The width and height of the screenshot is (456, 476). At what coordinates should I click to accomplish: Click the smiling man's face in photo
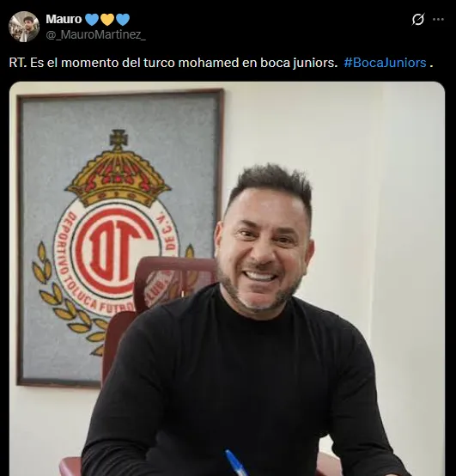click(263, 249)
